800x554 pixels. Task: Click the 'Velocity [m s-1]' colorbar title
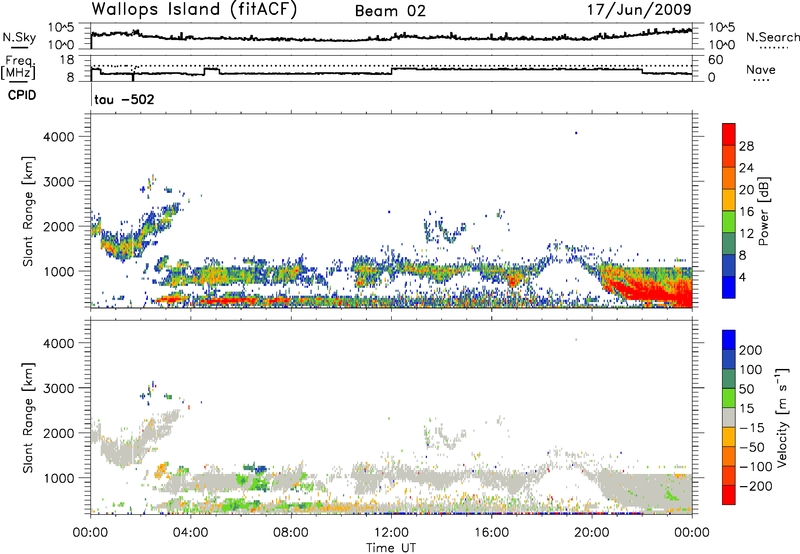tap(782, 417)
